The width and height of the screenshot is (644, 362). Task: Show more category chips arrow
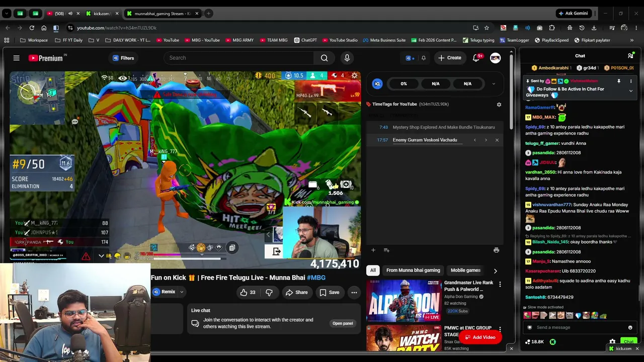[495, 270]
